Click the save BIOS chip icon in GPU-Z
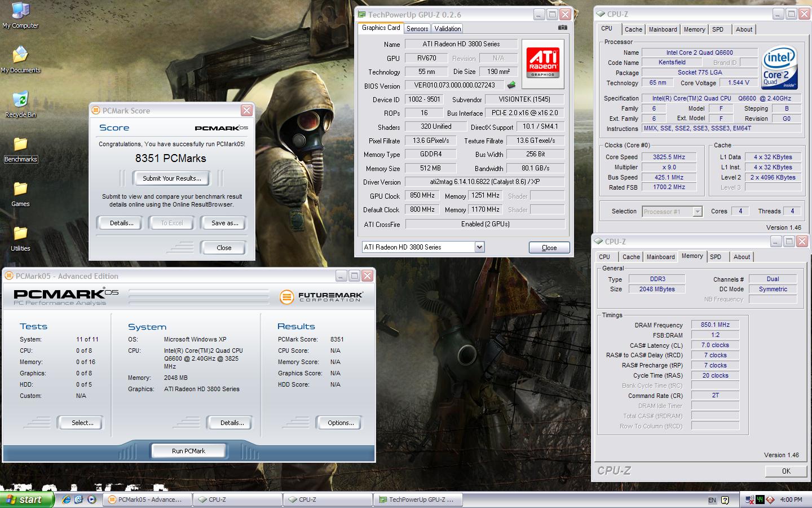812x508 pixels. (511, 85)
